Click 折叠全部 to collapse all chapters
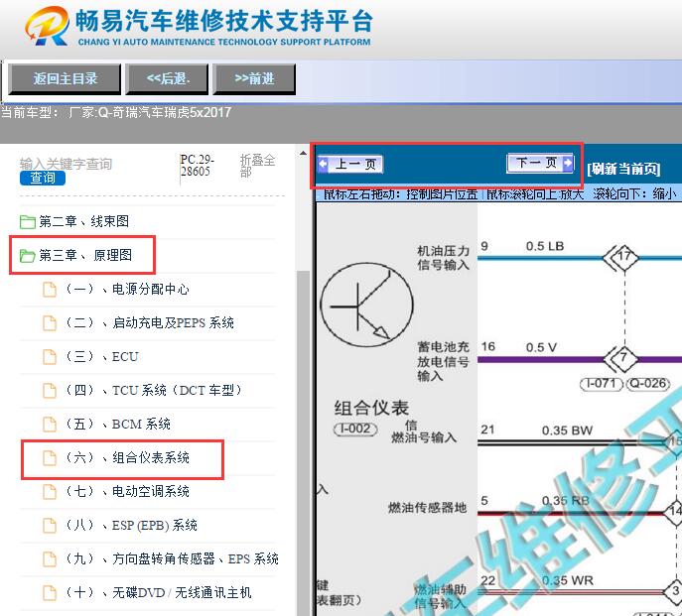This screenshot has height=616, width=682. [x=257, y=166]
